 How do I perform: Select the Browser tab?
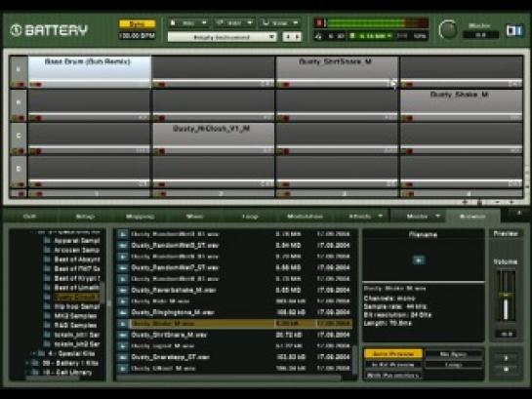[472, 217]
